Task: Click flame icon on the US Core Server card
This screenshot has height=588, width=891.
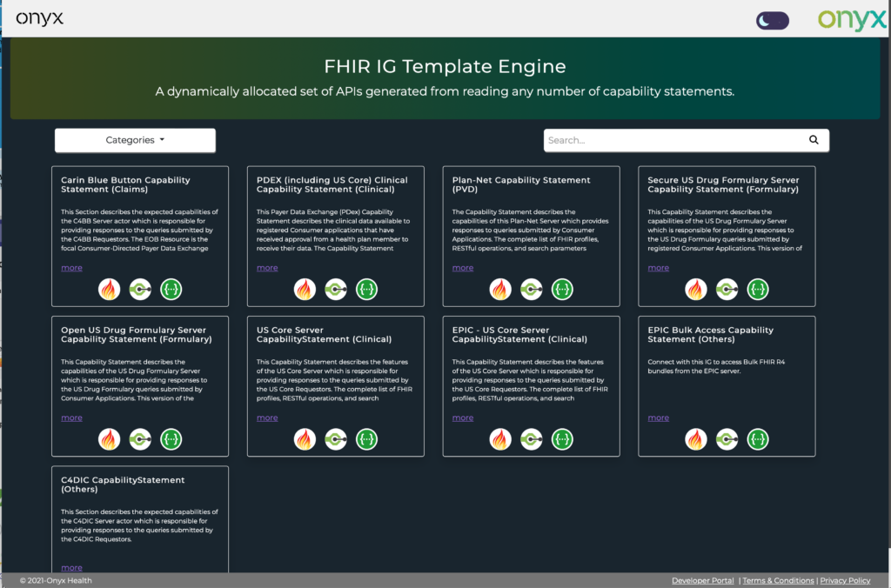Action: click(x=305, y=439)
